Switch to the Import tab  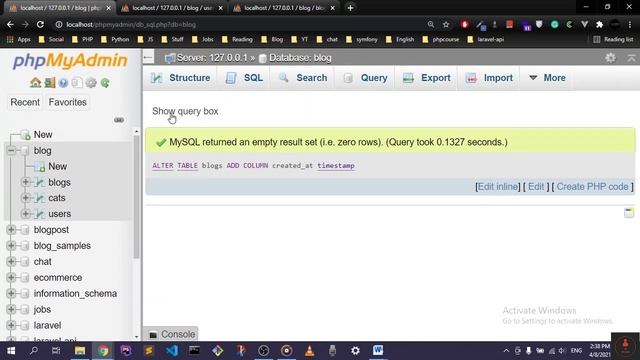[489, 78]
